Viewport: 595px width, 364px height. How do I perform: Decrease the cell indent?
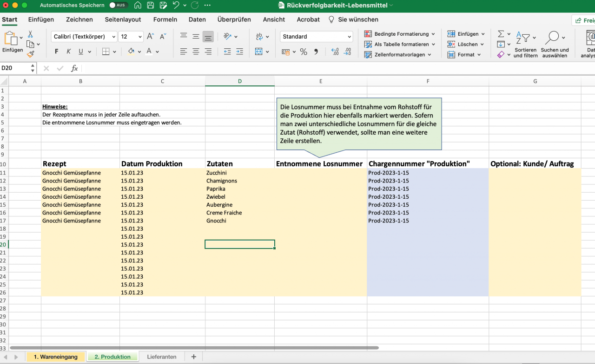pyautogui.click(x=227, y=52)
